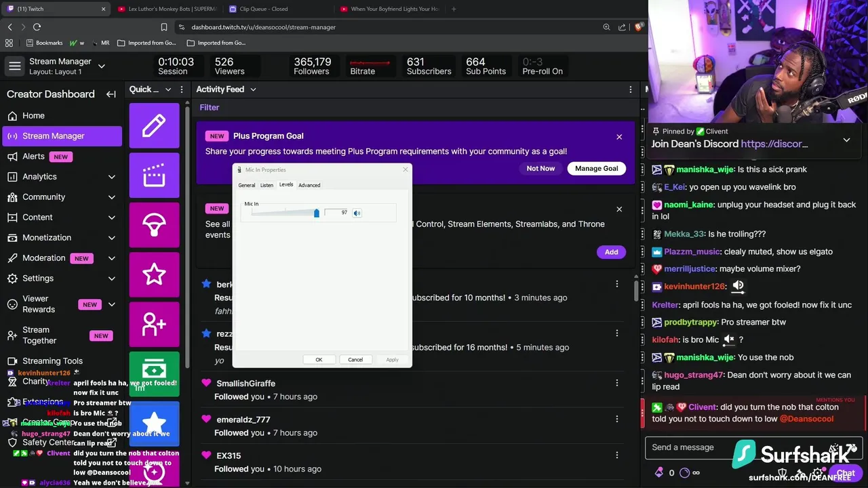Expand the pinned chat message chevron

846,140
